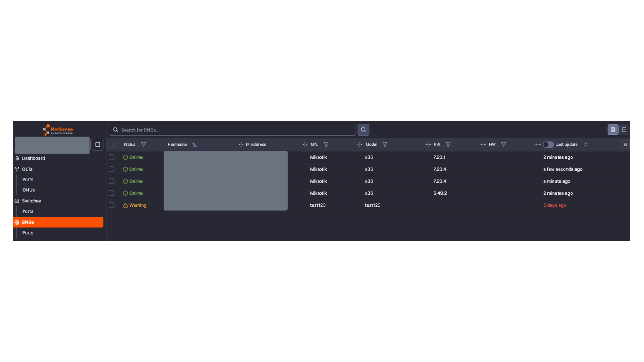Click the Last update header label
Image resolution: width=644 pixels, height=362 pixels.
(566, 145)
